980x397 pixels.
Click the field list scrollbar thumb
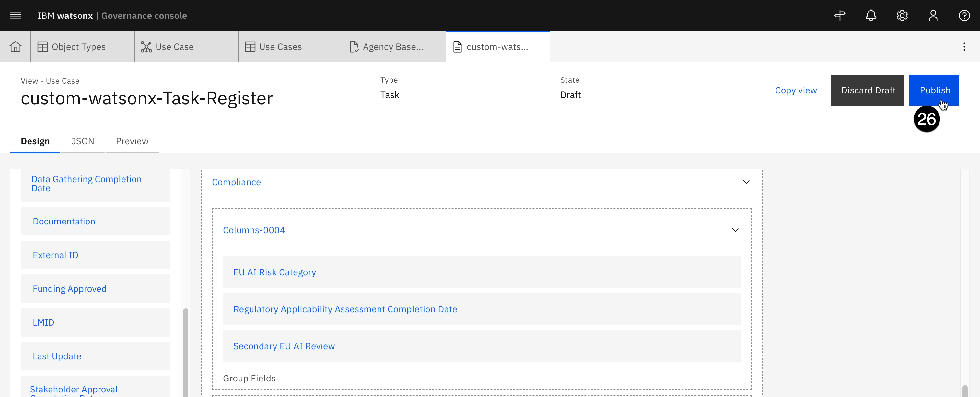point(185,353)
